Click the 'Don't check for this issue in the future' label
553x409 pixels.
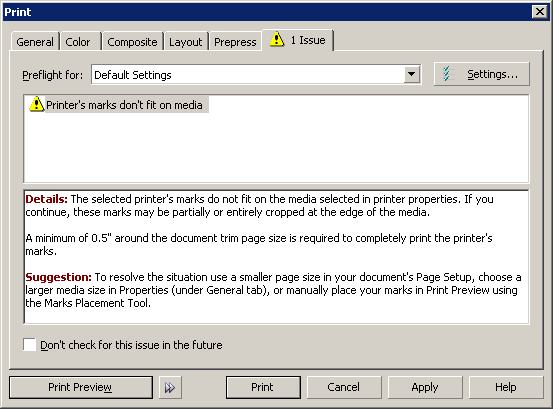(x=131, y=345)
